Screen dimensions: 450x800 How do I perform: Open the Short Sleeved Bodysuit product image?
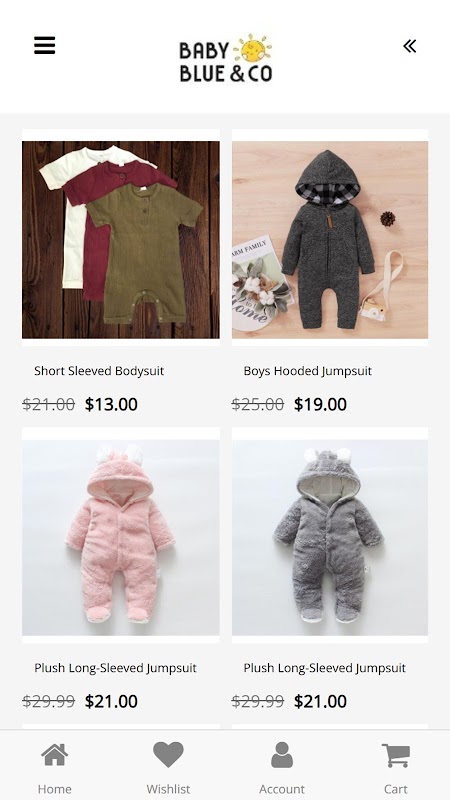pyautogui.click(x=121, y=240)
